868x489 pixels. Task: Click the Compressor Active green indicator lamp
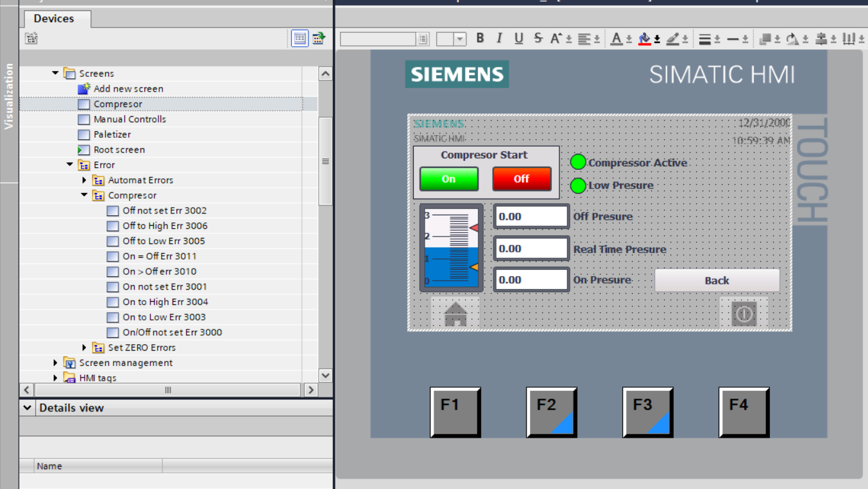(x=578, y=162)
